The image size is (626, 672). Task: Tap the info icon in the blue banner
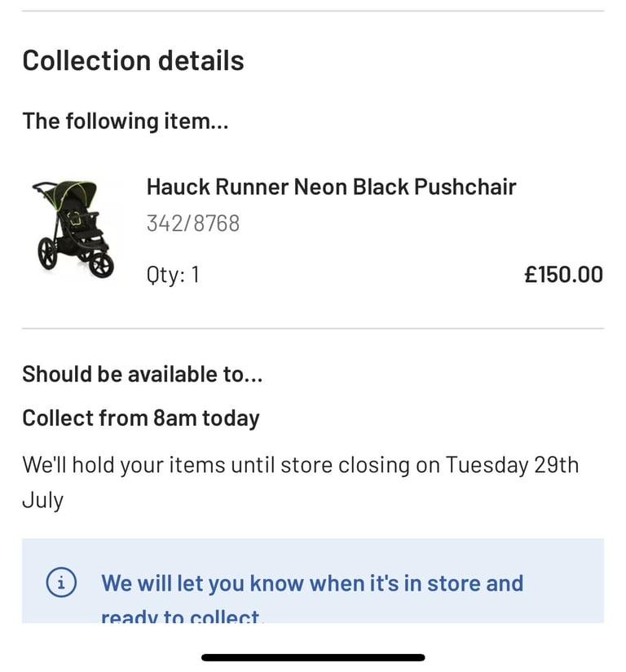(x=61, y=582)
